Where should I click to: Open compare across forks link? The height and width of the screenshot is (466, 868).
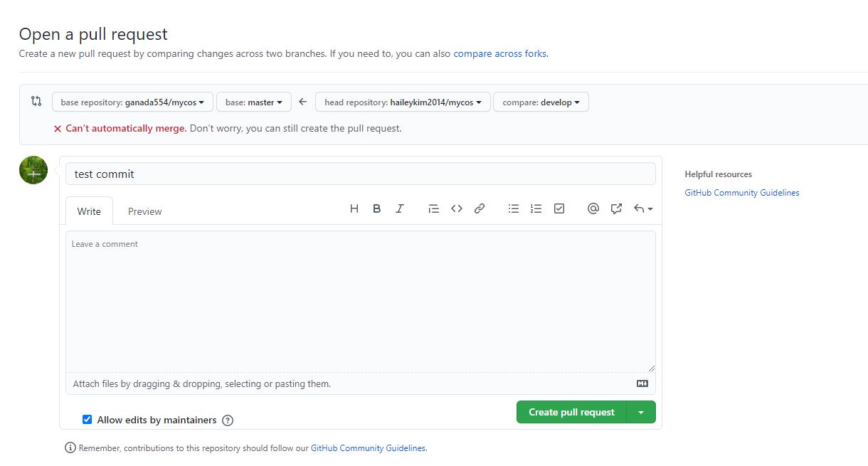[499, 53]
